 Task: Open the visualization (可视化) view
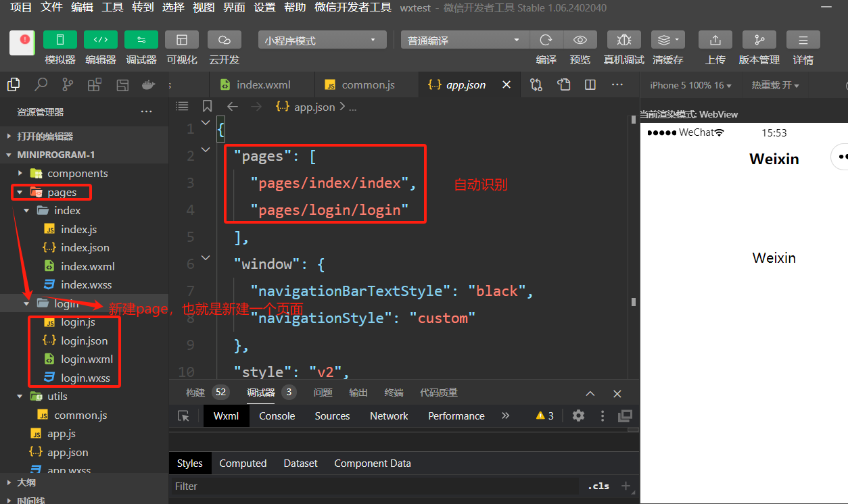(x=182, y=40)
